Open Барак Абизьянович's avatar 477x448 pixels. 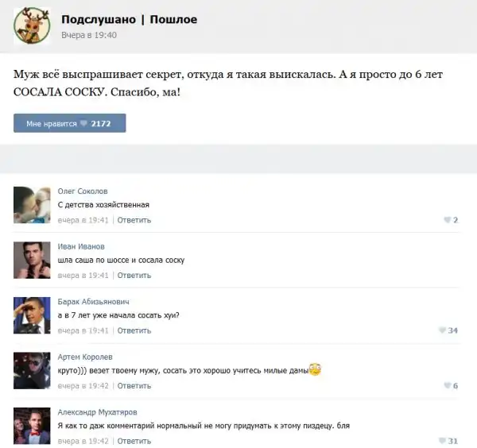click(x=32, y=315)
